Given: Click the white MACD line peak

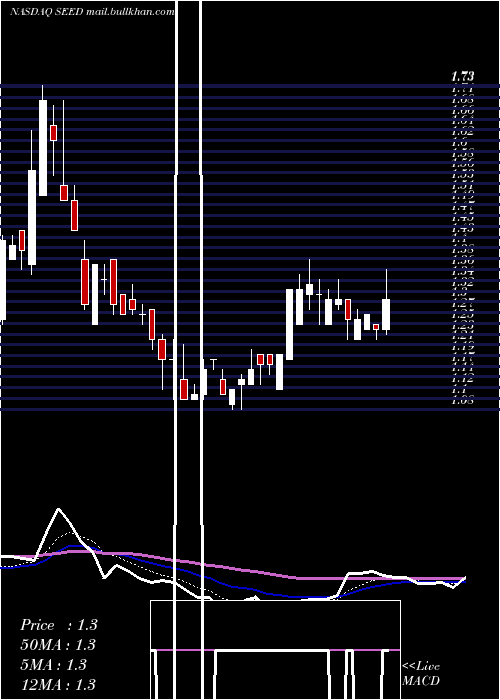Looking at the screenshot, I should pyautogui.click(x=58, y=509).
